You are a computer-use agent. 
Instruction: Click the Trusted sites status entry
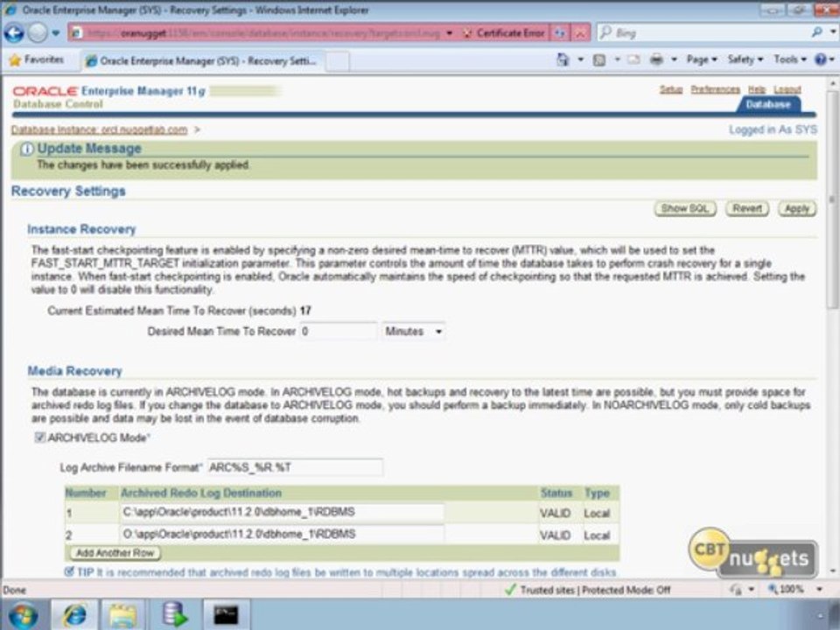(588, 590)
